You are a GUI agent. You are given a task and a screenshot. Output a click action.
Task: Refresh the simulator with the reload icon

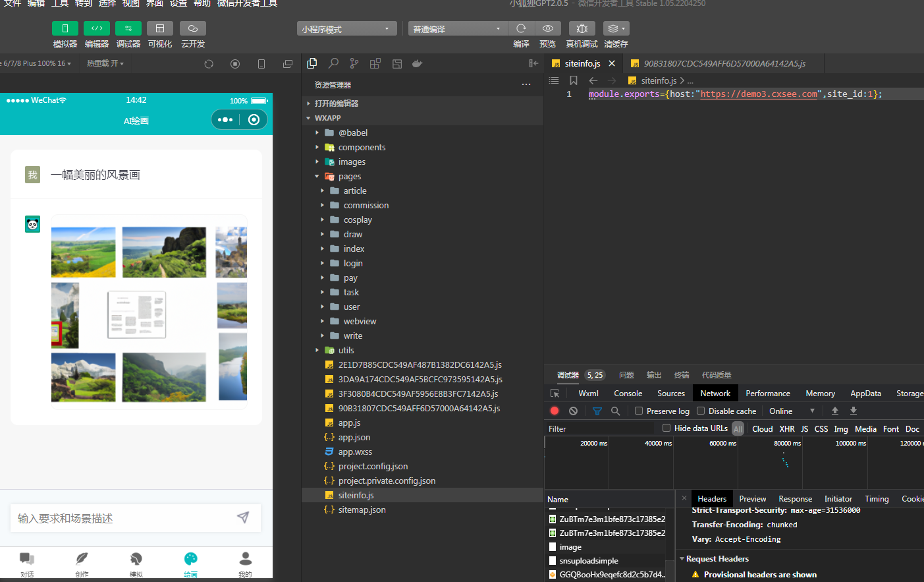point(209,64)
